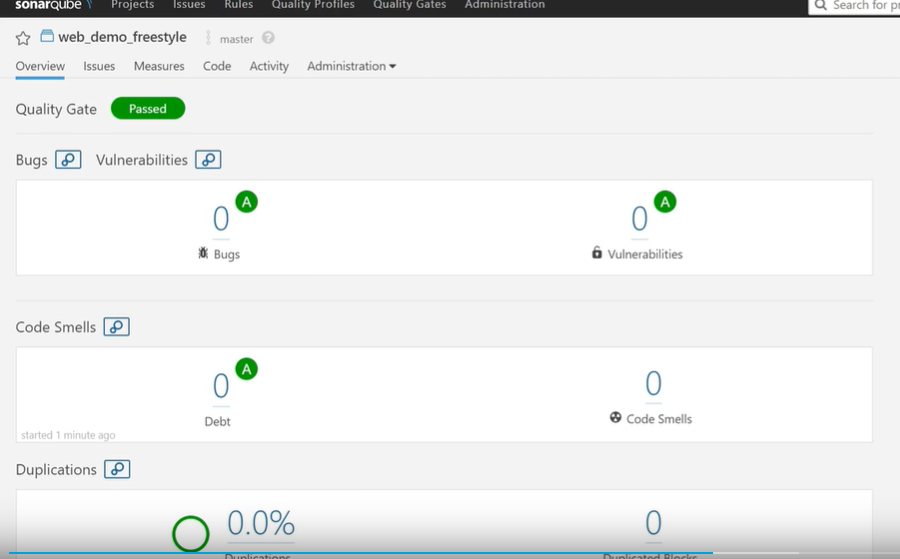Click the Duplicated Blocks count of 0

pyautogui.click(x=653, y=523)
